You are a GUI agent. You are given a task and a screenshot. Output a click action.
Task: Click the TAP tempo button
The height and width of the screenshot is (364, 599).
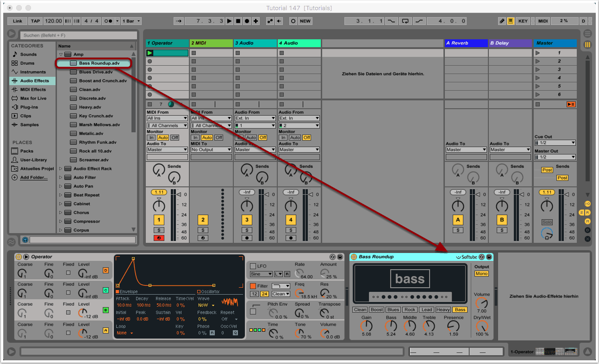[36, 21]
